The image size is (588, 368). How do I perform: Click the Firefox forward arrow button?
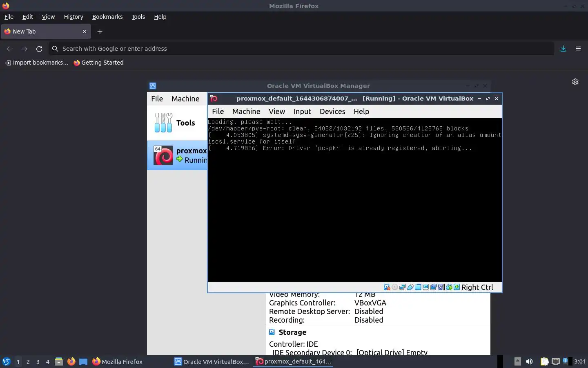[24, 49]
